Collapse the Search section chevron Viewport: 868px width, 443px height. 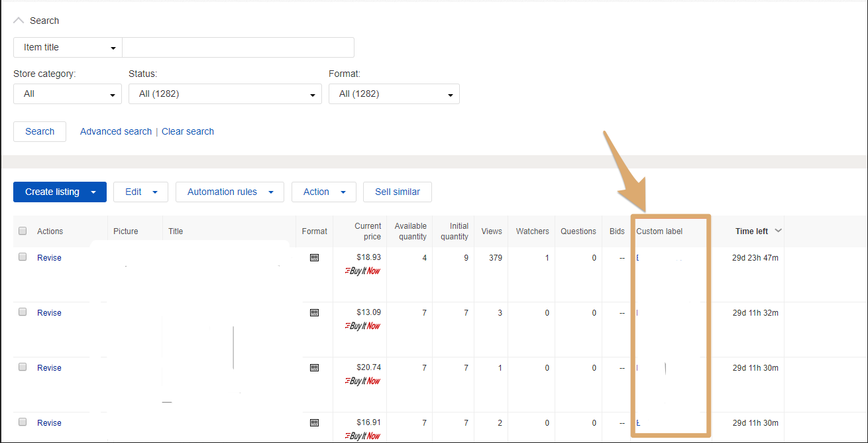(x=19, y=21)
